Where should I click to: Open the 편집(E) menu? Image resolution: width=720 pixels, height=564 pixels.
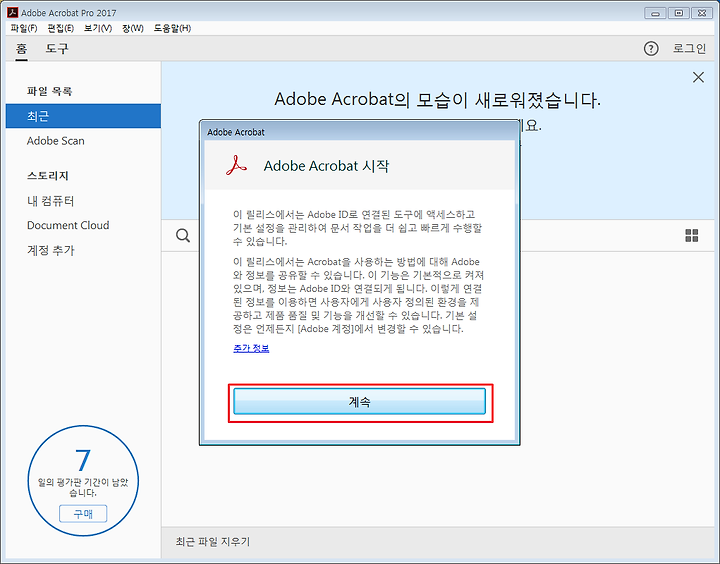pyautogui.click(x=61, y=28)
